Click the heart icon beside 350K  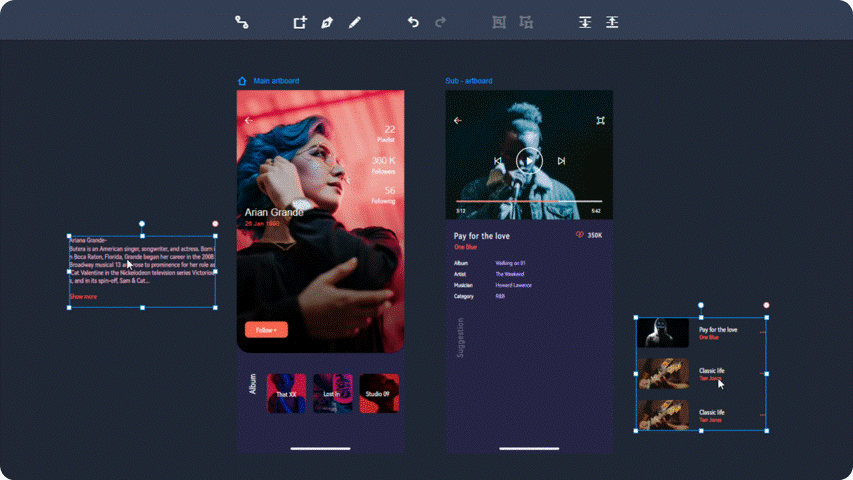pos(579,235)
